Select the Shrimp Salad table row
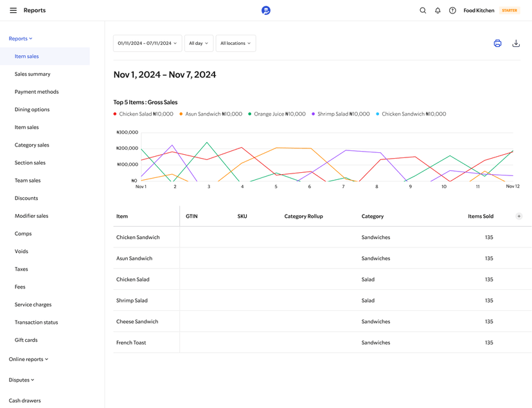 pyautogui.click(x=323, y=301)
